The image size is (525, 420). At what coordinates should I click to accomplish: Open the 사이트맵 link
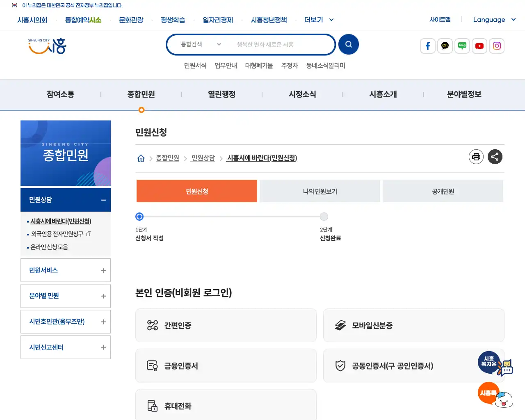click(x=440, y=19)
